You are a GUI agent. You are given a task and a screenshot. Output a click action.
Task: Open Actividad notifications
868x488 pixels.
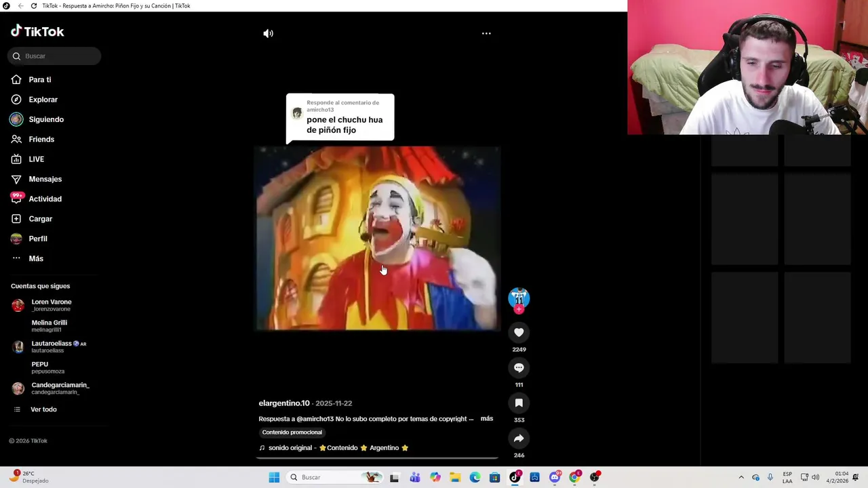pos(45,199)
